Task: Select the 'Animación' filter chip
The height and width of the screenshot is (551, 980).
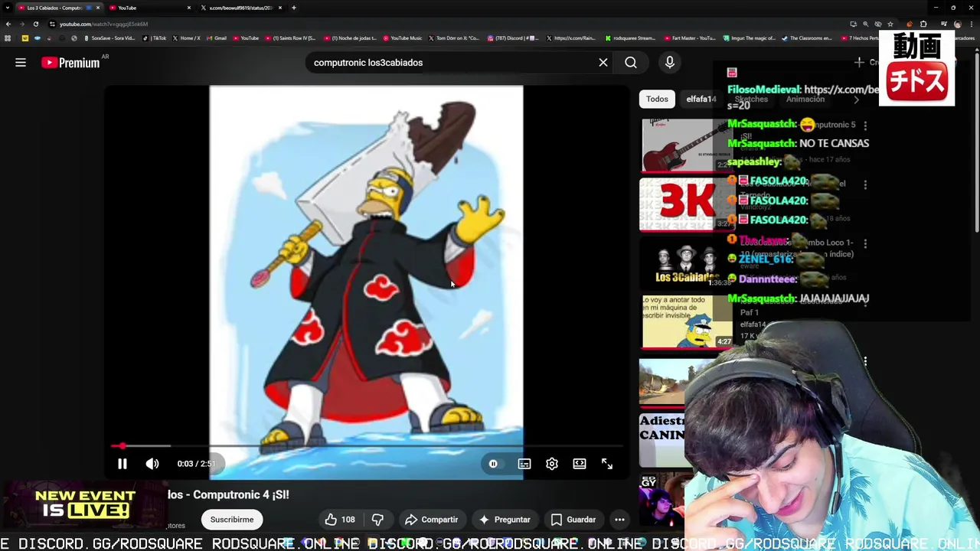Action: tap(805, 99)
